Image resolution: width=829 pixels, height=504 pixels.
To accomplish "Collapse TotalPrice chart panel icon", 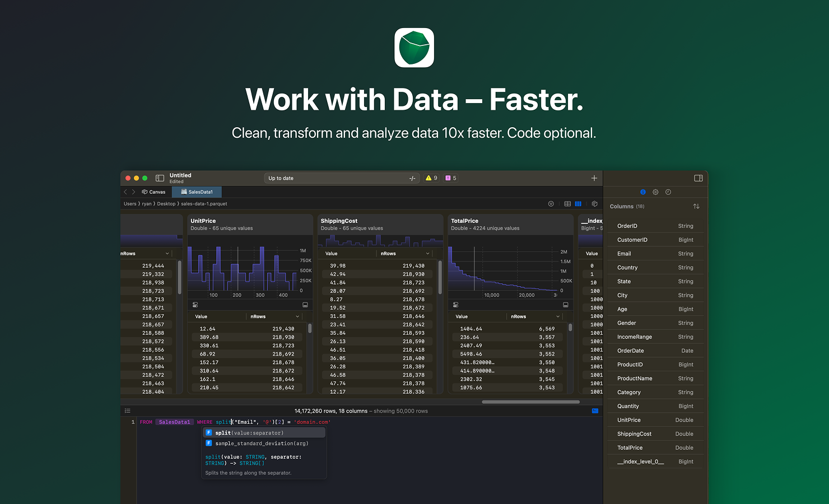I will tap(566, 305).
